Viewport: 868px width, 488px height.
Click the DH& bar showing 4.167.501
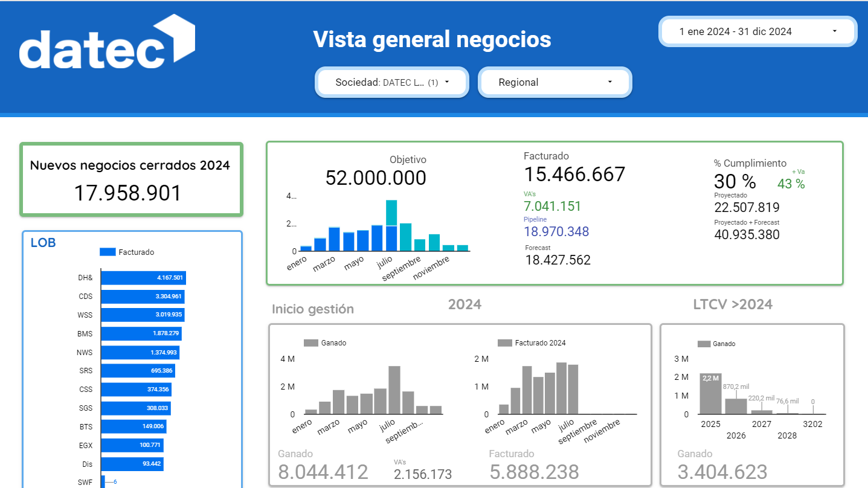[143, 278]
